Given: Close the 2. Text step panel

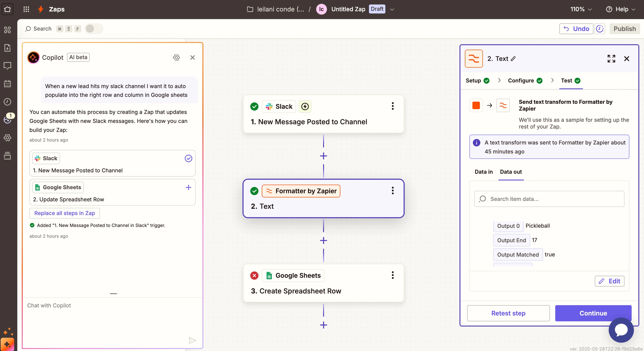Looking at the screenshot, I should pyautogui.click(x=626, y=59).
